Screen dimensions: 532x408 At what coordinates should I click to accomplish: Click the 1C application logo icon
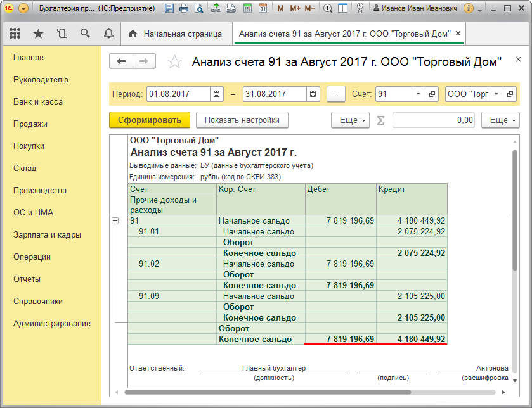(9, 8)
